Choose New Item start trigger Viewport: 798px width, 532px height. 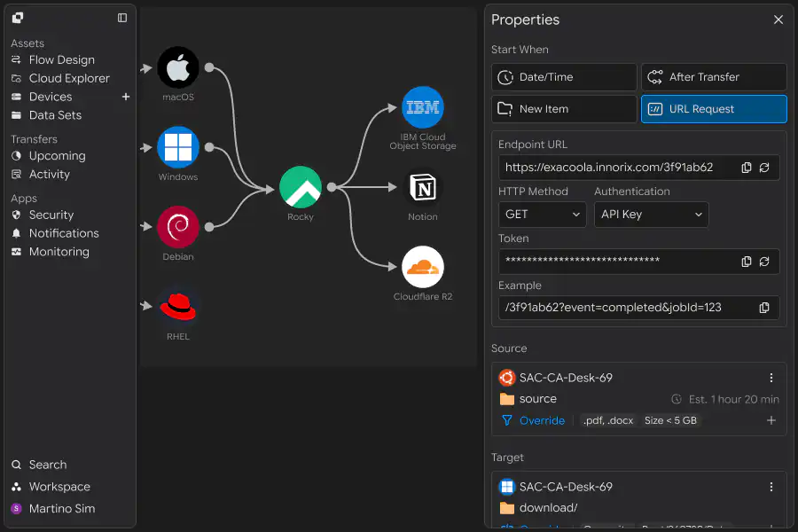click(x=564, y=109)
